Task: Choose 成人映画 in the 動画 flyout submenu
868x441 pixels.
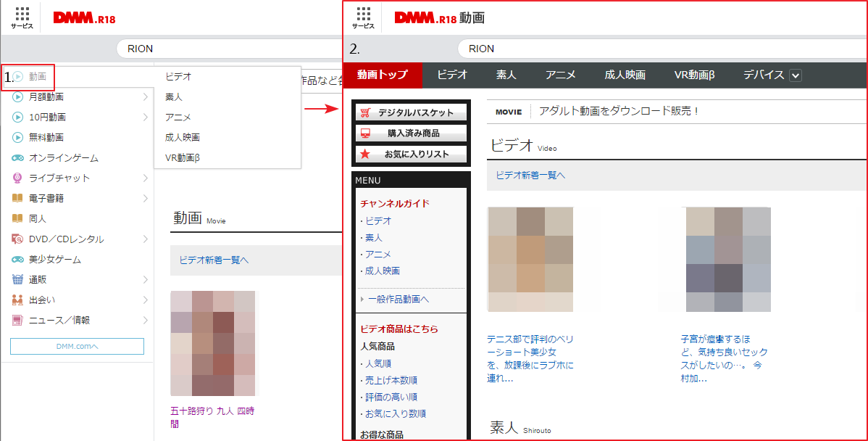Action: (182, 137)
